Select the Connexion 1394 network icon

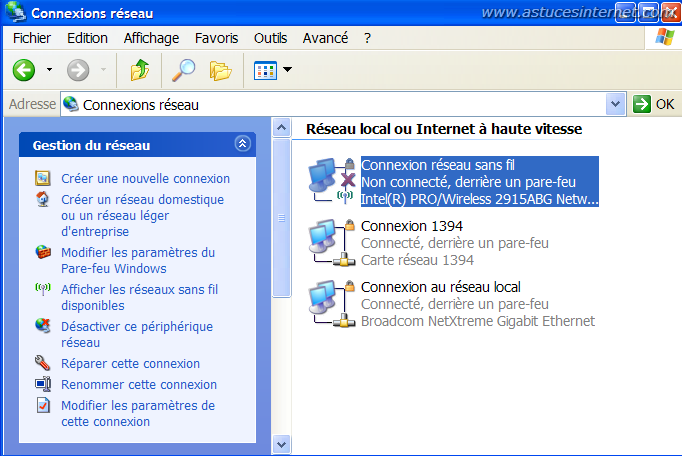[331, 243]
